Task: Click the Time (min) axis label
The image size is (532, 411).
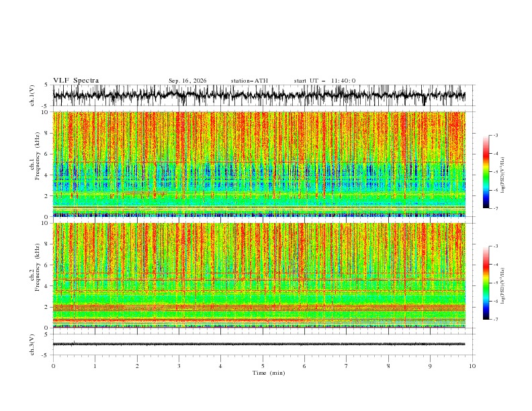Action: (269, 373)
